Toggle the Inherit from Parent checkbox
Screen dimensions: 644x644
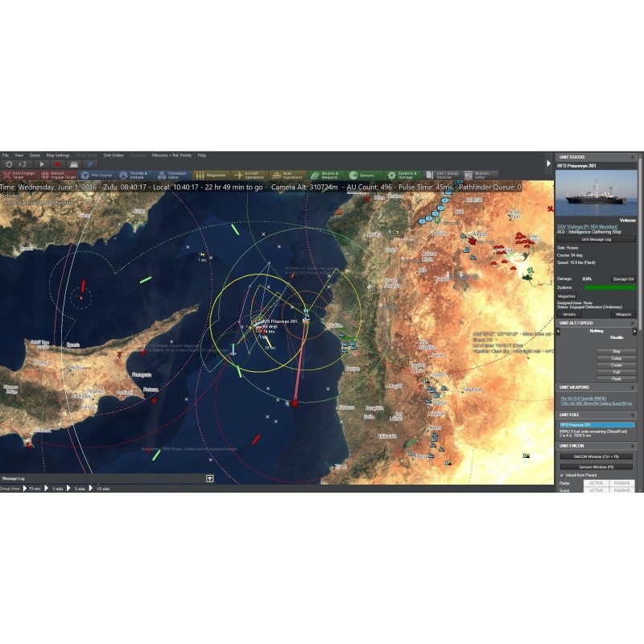tap(561, 475)
